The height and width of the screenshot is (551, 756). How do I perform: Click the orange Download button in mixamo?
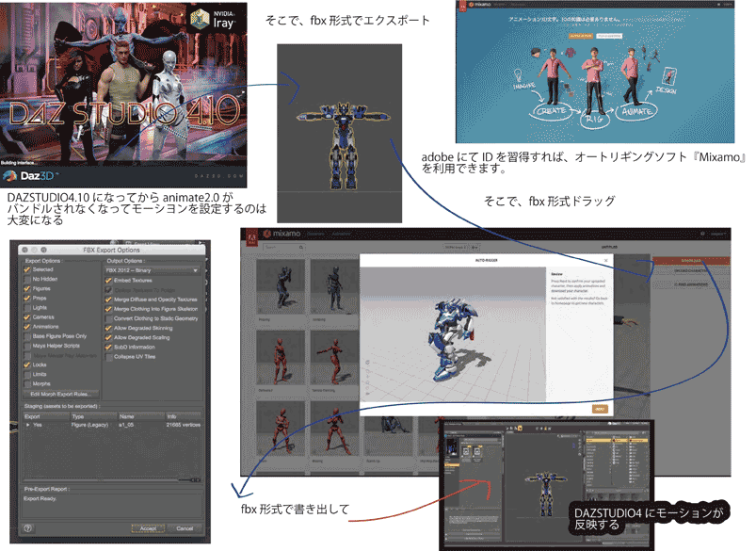[691, 261]
